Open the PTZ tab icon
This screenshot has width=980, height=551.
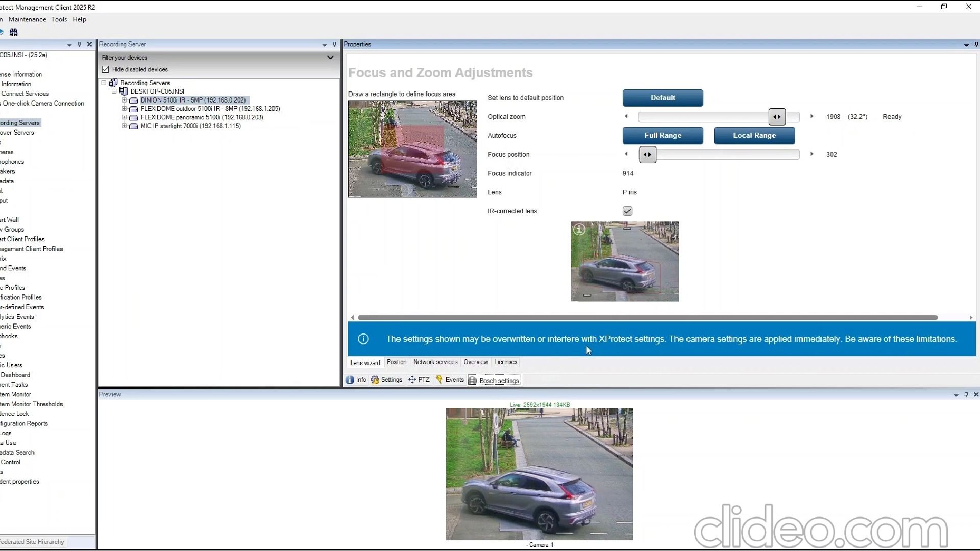pos(412,380)
